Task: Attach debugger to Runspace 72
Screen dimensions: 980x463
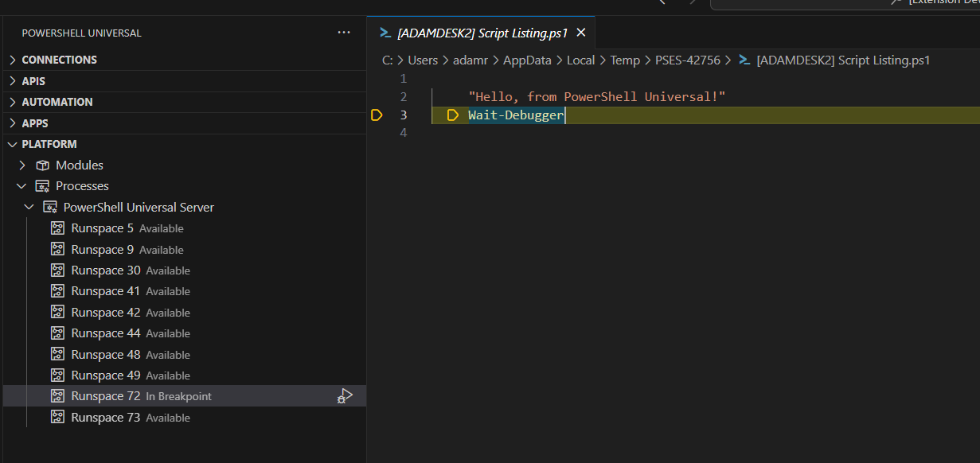Action: click(345, 395)
